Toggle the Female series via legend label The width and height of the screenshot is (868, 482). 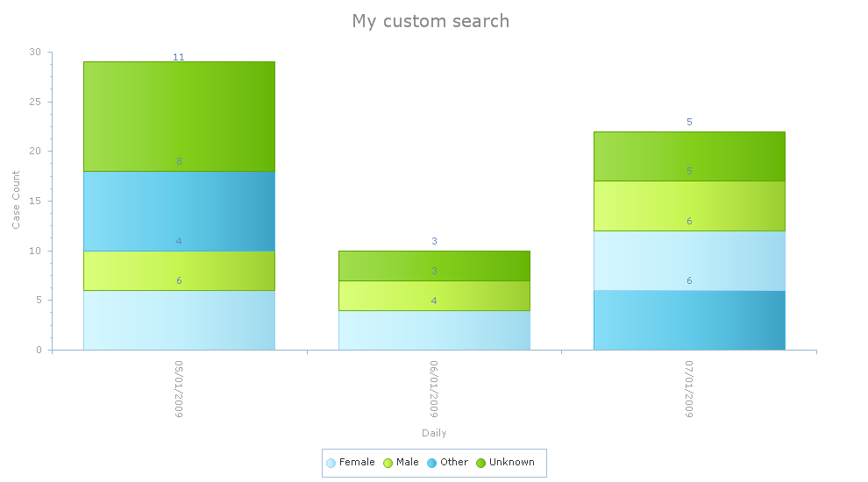click(357, 463)
